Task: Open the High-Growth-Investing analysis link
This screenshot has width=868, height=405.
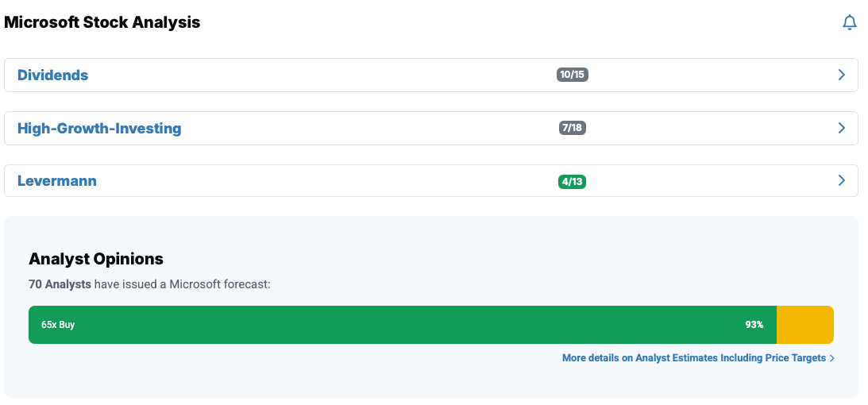Action: click(99, 128)
